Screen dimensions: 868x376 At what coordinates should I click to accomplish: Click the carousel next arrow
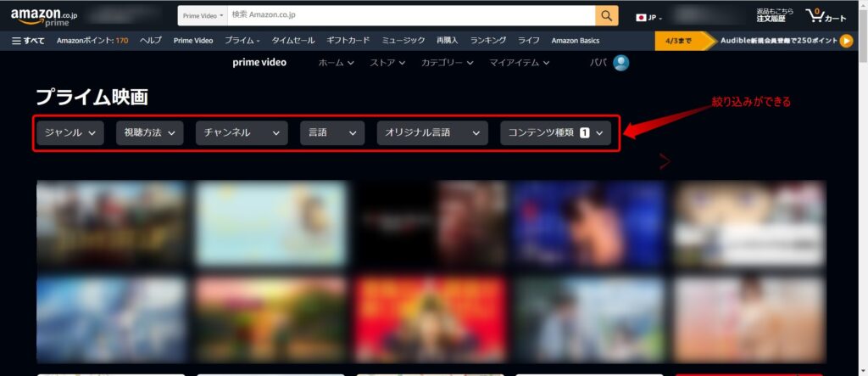click(665, 161)
